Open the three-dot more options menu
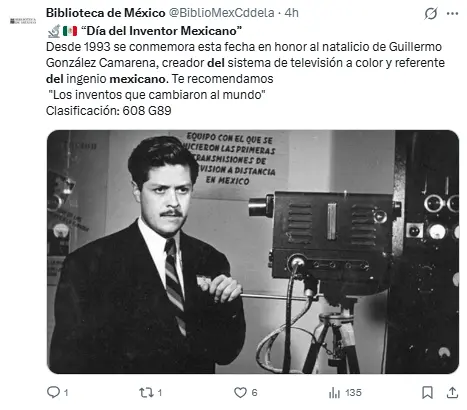The height and width of the screenshot is (410, 467). (x=452, y=14)
